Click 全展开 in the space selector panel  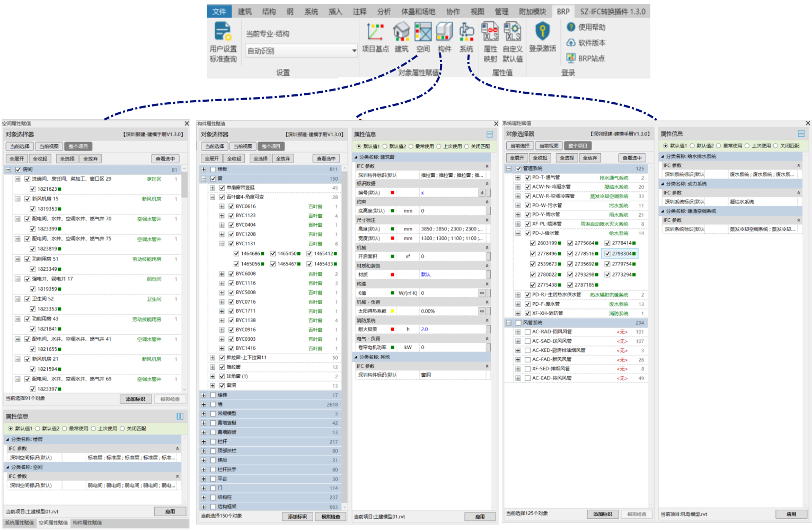16,159
